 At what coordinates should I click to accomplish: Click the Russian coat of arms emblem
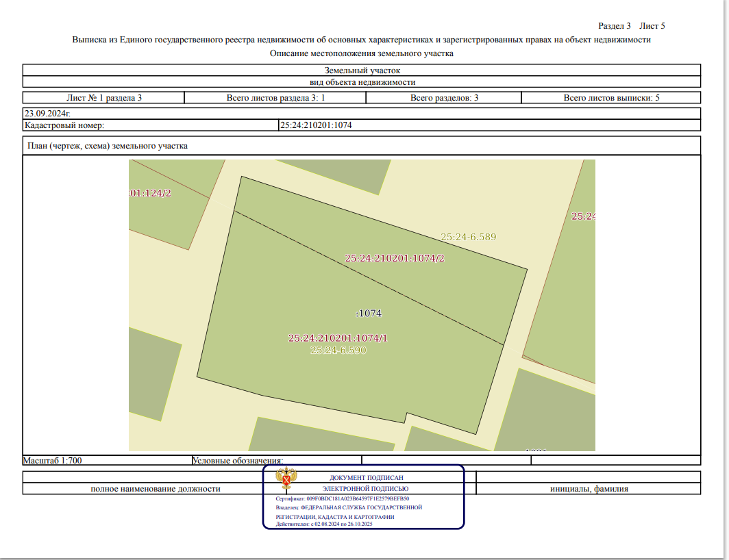tap(286, 480)
